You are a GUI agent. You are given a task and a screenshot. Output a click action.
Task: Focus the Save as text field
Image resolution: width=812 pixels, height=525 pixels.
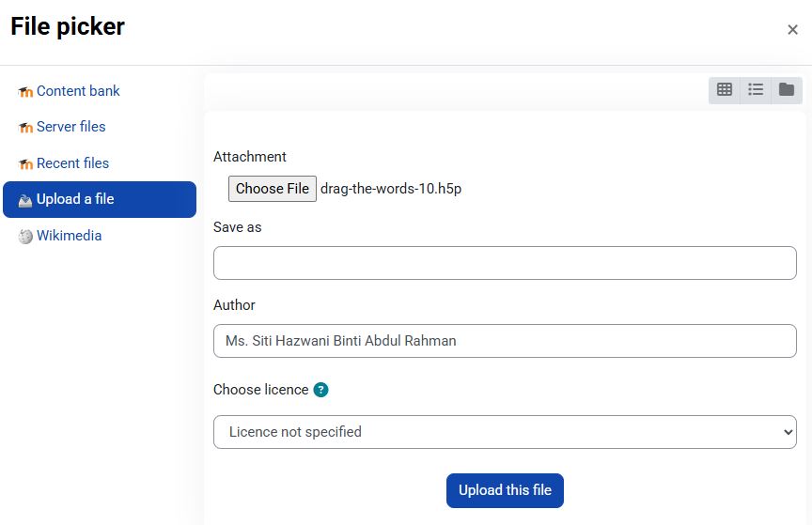(x=505, y=263)
